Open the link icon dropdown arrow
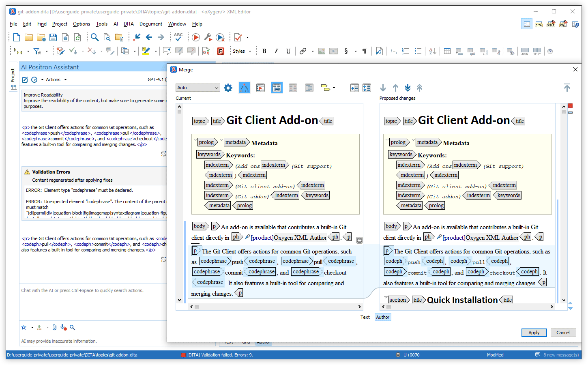Screen dimensions: 588x365 (x=313, y=52)
